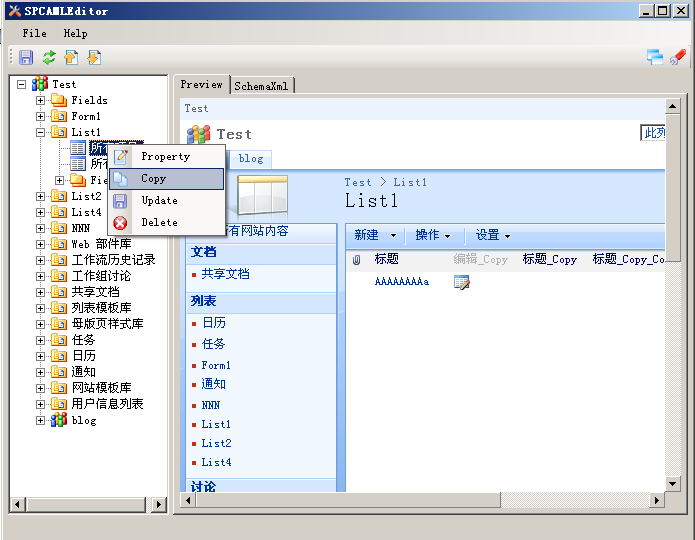695x540 pixels.
Task: Expand the Form1 node
Action: point(40,116)
